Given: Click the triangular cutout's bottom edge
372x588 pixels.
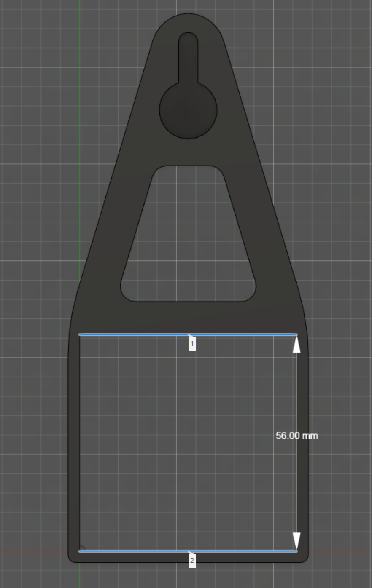Looking at the screenshot, I should point(190,302).
